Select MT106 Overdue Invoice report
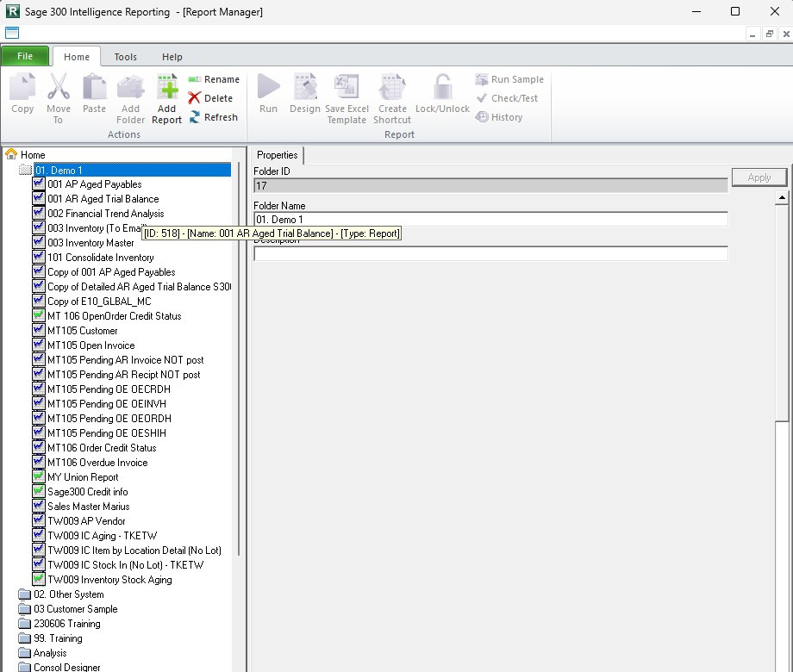 pos(97,463)
